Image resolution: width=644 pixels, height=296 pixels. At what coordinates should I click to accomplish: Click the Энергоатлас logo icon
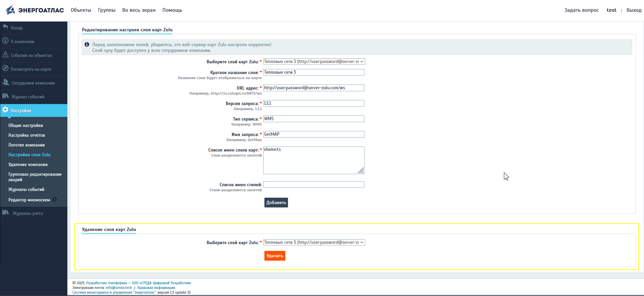10,10
